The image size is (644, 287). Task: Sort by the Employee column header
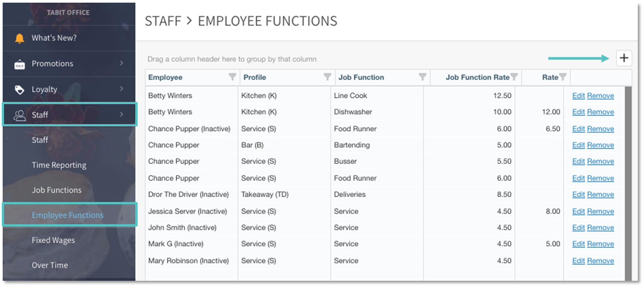165,77
